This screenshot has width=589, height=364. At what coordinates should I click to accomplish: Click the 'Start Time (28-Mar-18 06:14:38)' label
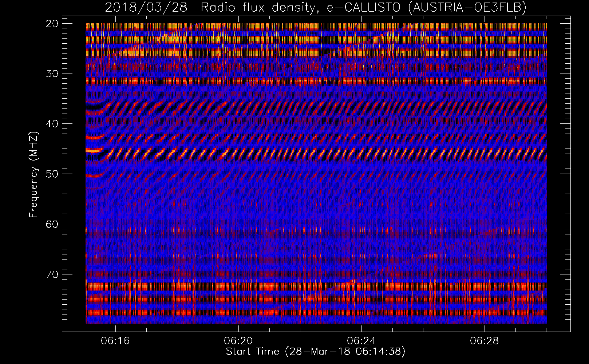click(x=316, y=352)
